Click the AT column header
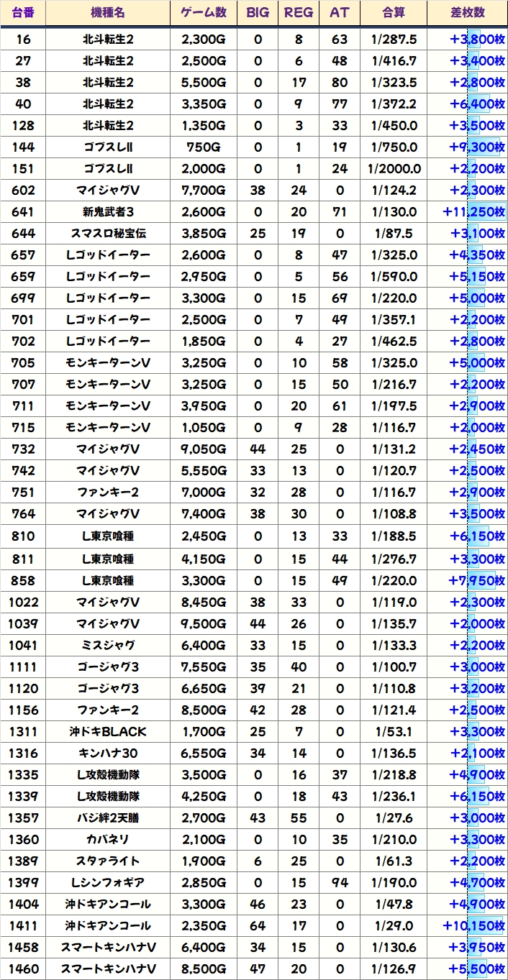This screenshot has height=980, width=508. point(340,13)
